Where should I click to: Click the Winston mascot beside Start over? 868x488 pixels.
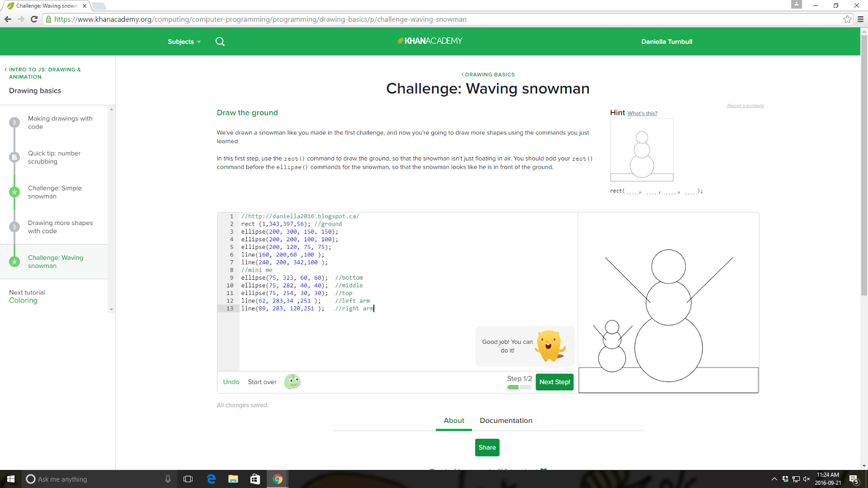tap(292, 382)
